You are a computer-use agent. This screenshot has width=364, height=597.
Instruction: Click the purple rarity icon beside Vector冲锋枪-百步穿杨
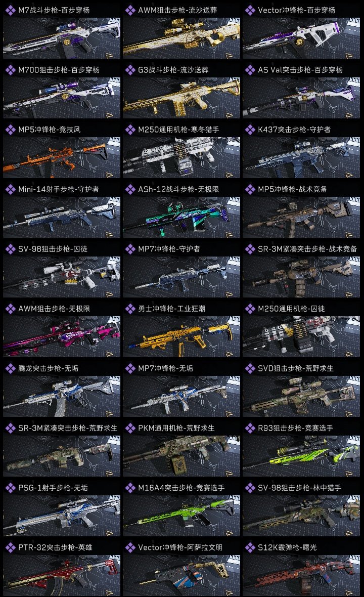point(250,10)
